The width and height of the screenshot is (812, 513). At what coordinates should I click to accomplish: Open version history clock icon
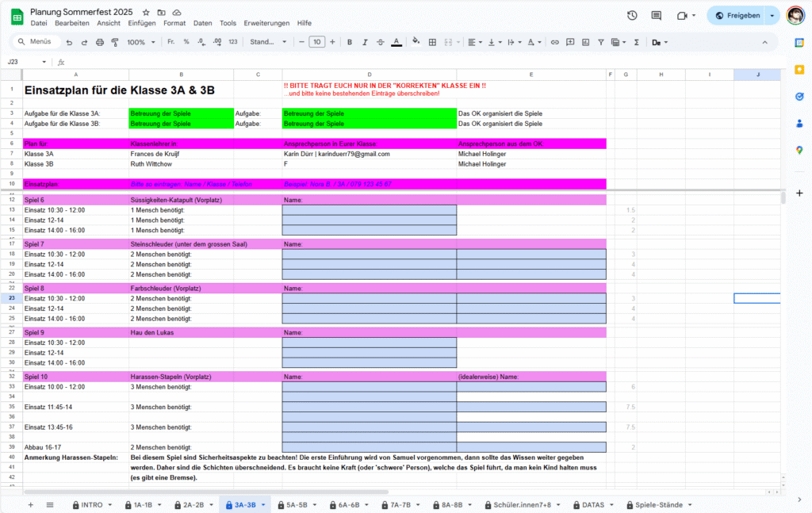(632, 15)
